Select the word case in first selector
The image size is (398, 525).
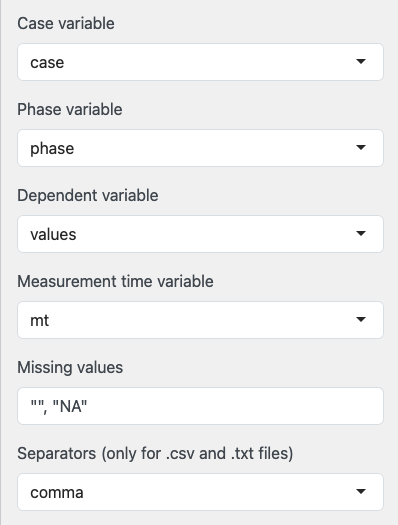coord(47,63)
